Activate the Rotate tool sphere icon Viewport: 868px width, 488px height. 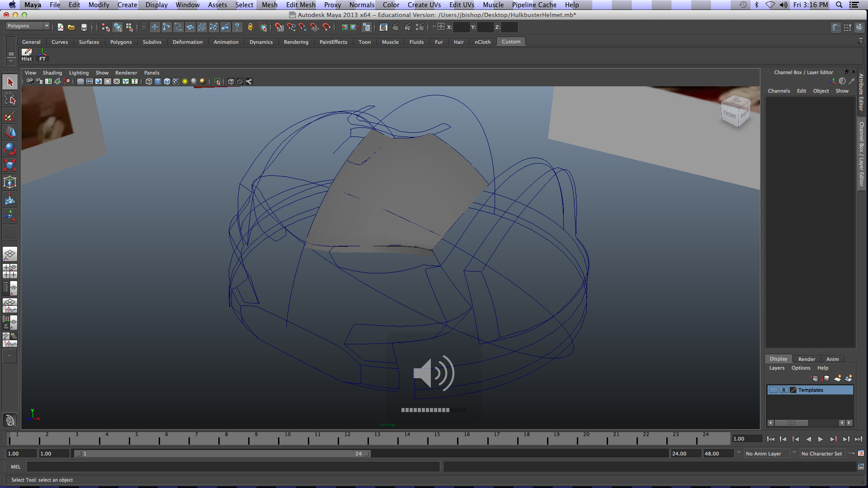coord(10,149)
